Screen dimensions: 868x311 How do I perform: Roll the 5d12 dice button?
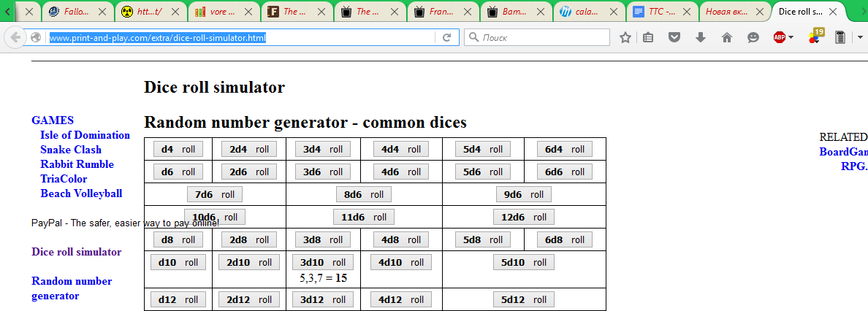(524, 300)
